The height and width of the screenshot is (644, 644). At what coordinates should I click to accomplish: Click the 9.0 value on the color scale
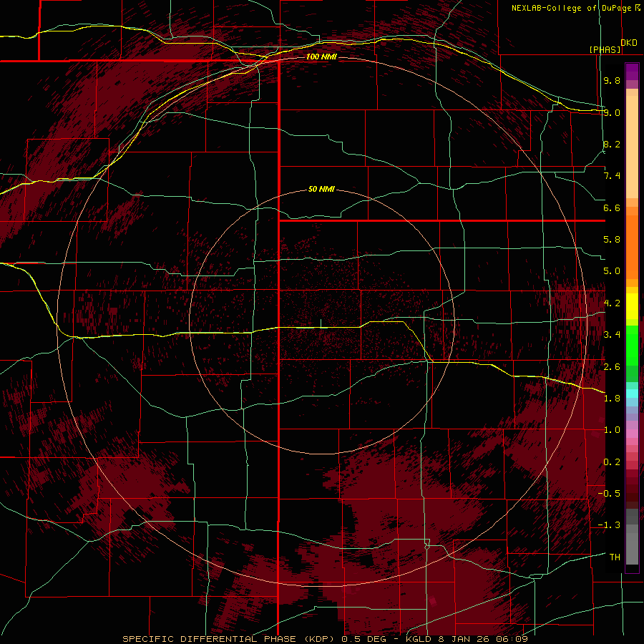pos(612,112)
